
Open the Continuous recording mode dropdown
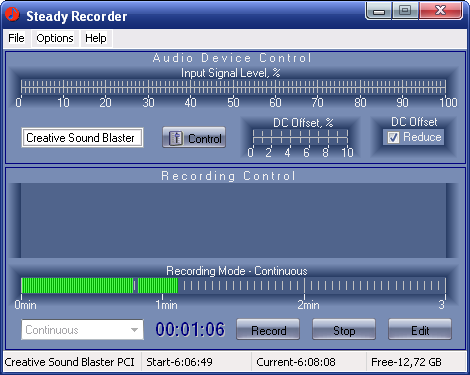coord(82,330)
